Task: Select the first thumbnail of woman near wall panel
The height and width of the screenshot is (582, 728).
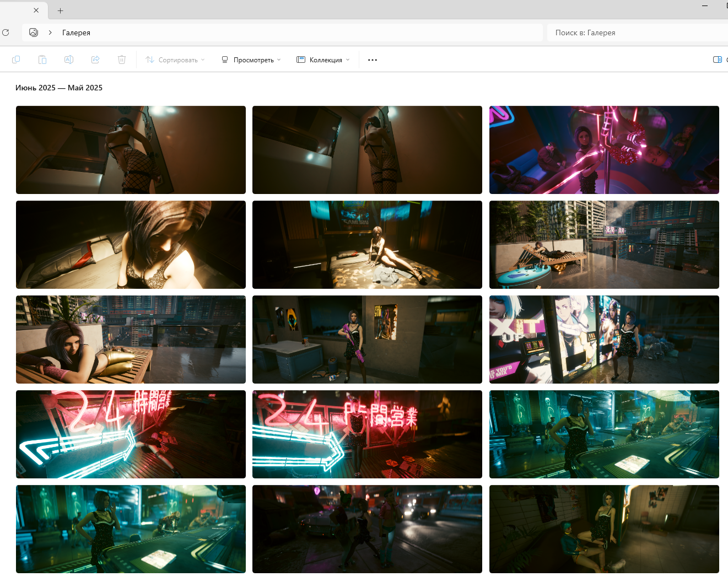Action: point(131,150)
